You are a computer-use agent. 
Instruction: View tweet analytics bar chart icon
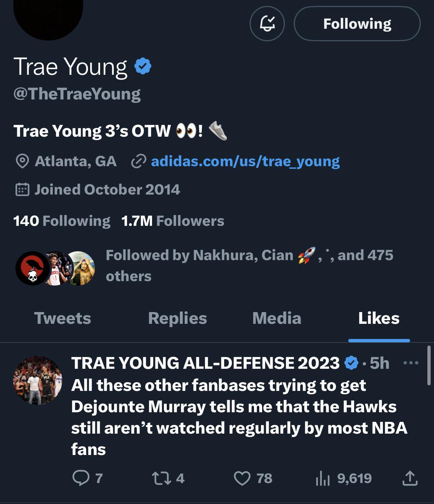pos(323,479)
